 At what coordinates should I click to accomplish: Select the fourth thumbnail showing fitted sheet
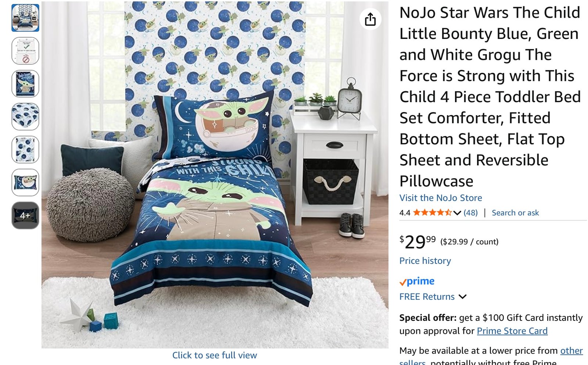pos(25,117)
